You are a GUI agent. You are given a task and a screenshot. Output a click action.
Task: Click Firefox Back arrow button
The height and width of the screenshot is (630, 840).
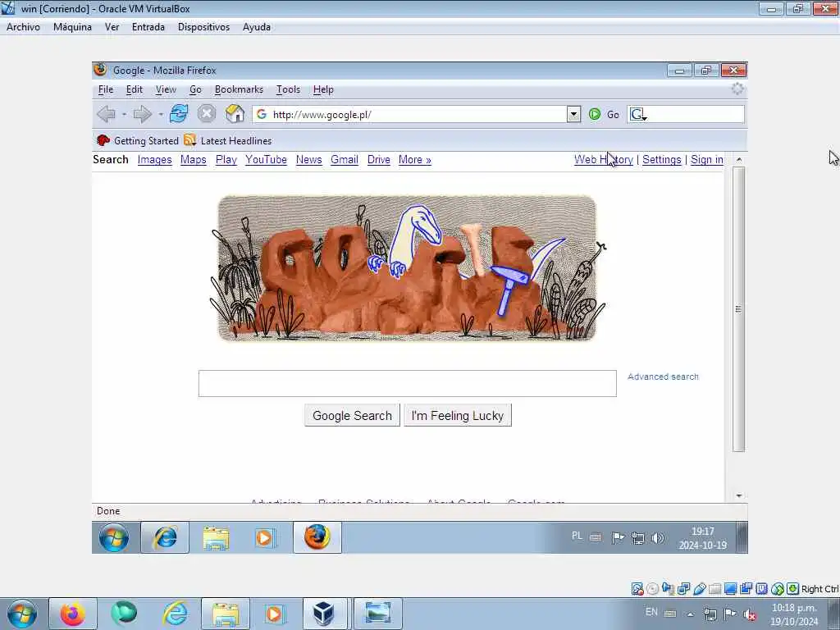pos(106,114)
